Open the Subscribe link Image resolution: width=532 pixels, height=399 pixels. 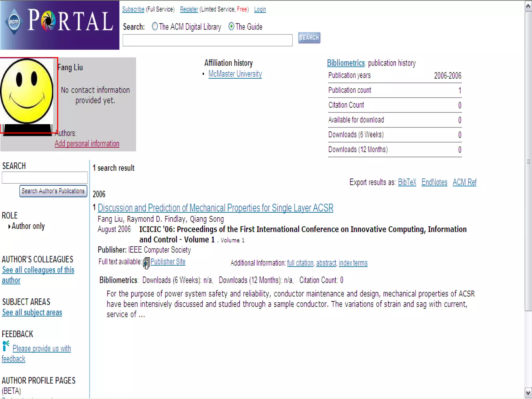pos(133,9)
